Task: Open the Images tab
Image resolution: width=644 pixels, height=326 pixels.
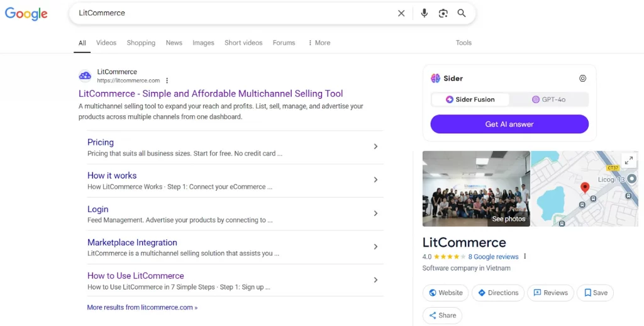Action: point(203,43)
